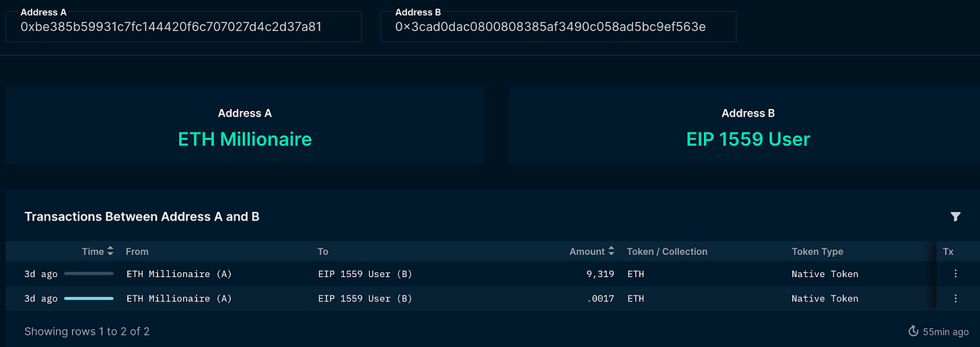Select the Token / Collection column header
This screenshot has height=347, width=980.
pyautogui.click(x=666, y=252)
